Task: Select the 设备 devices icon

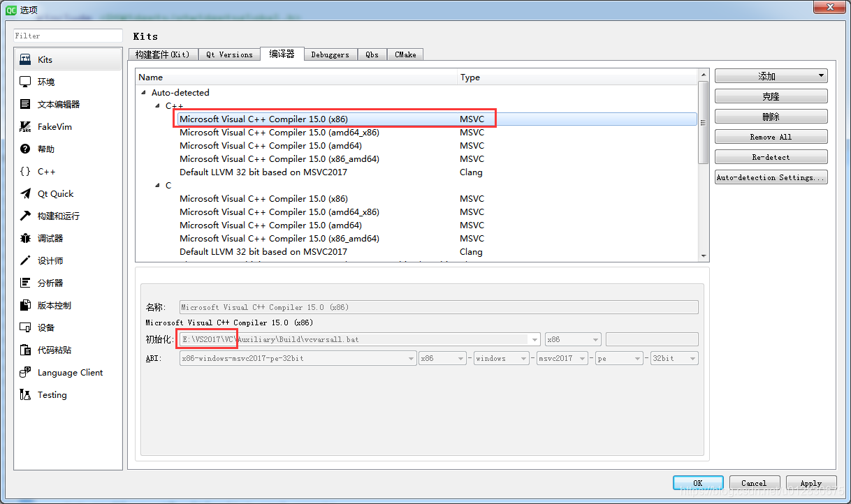Action: click(x=25, y=327)
